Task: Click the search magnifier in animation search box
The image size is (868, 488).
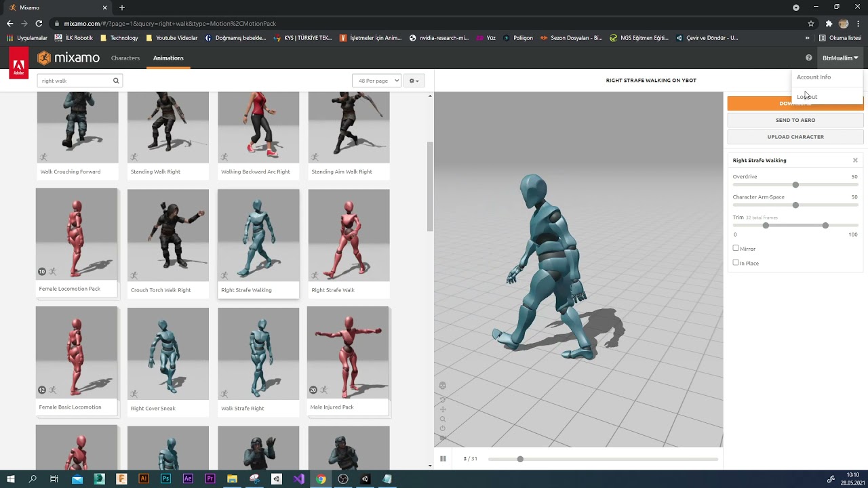Action: (116, 81)
